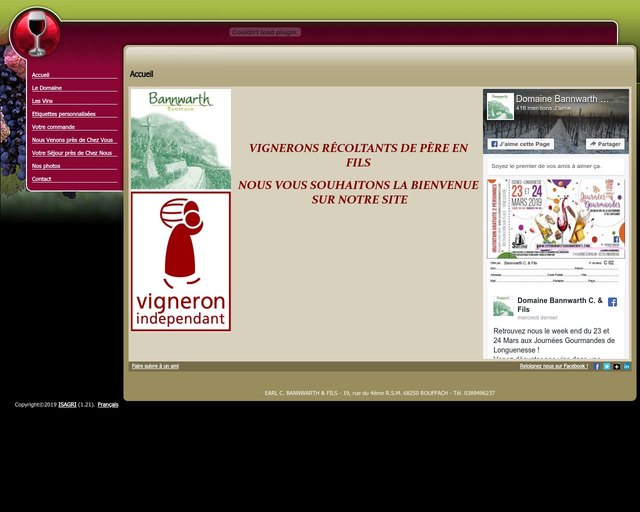This screenshot has width=640, height=512.
Task: Open Accueil menu item
Action: 40,75
